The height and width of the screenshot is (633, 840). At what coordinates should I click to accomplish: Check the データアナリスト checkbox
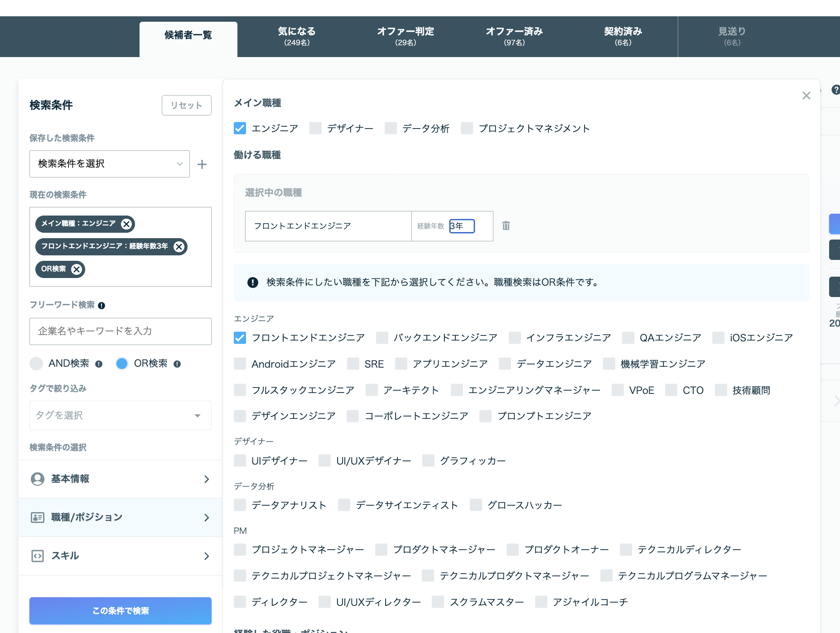[x=240, y=505]
